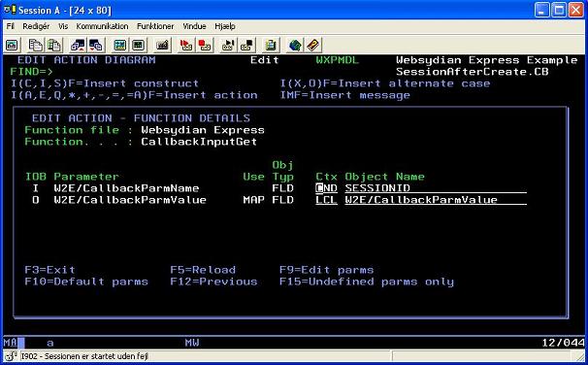This screenshot has width=588, height=365.
Task: Click the play macro toolbar icon
Action: [228, 46]
